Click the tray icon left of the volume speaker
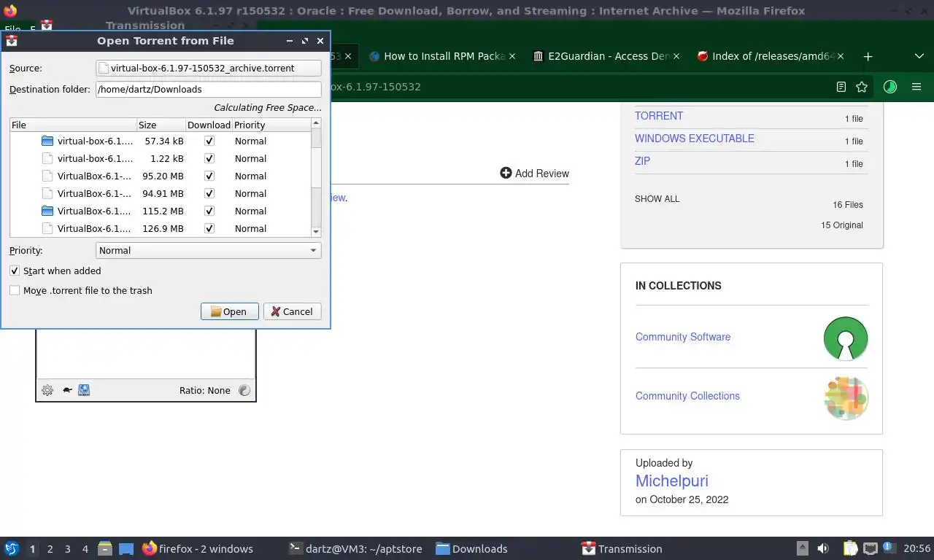Screen dimensions: 934x560 coord(802,548)
